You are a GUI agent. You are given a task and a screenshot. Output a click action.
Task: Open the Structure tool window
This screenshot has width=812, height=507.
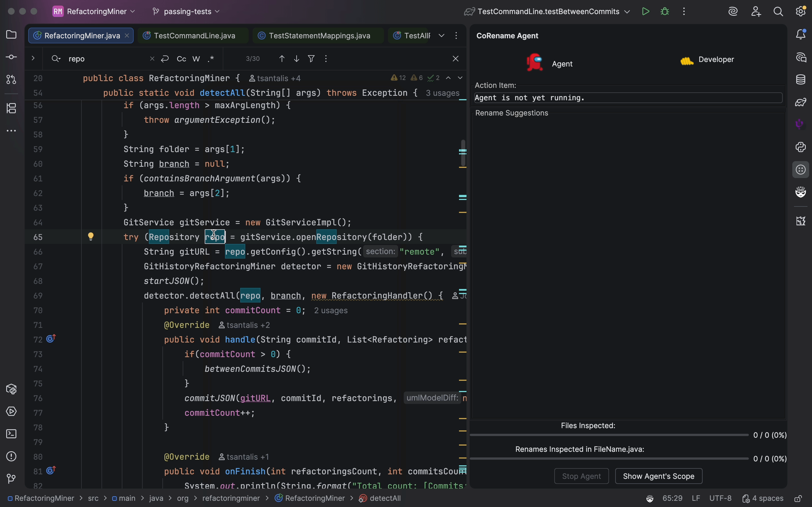11,108
